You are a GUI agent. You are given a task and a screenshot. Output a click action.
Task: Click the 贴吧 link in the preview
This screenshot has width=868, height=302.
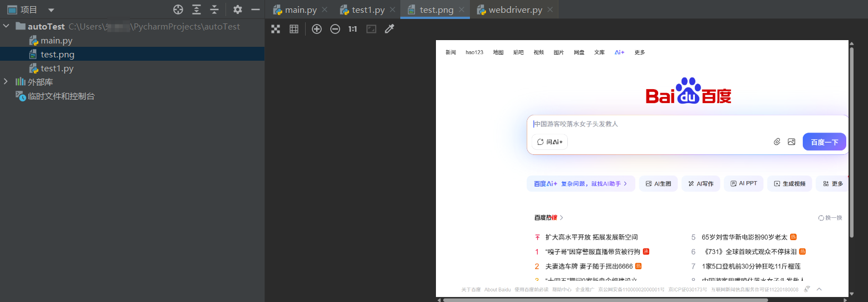click(x=518, y=52)
